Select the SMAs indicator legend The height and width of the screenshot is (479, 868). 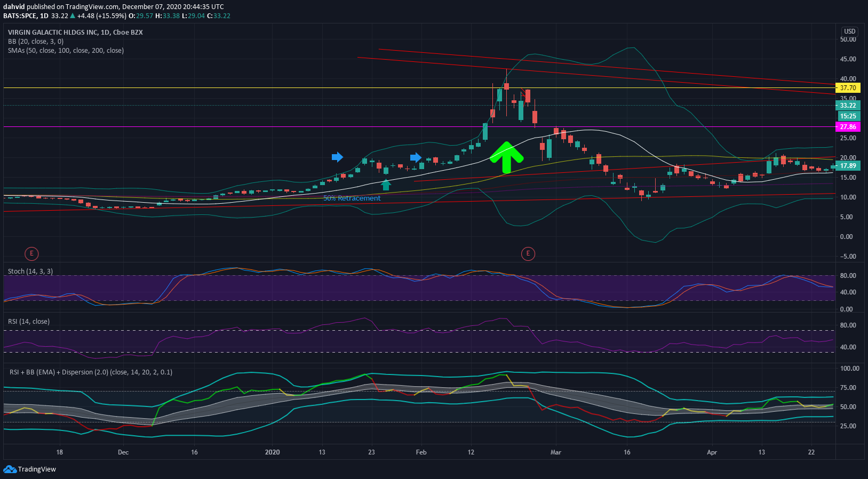click(66, 51)
